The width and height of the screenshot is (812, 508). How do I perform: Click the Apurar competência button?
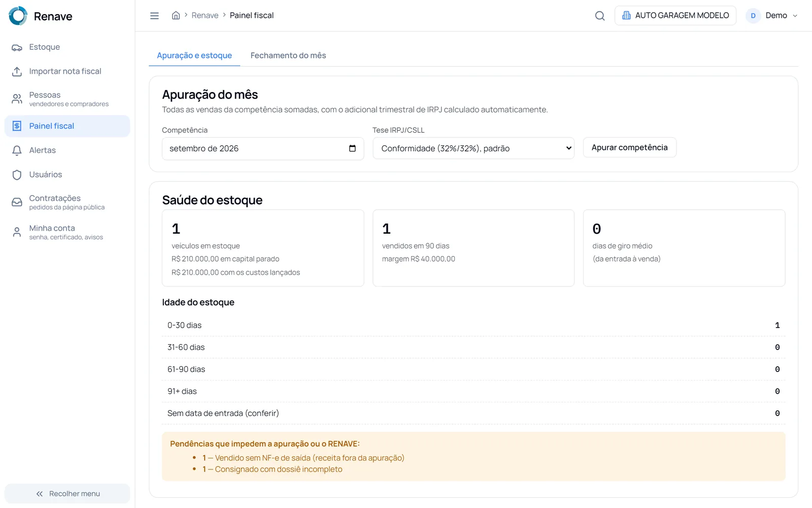click(629, 147)
